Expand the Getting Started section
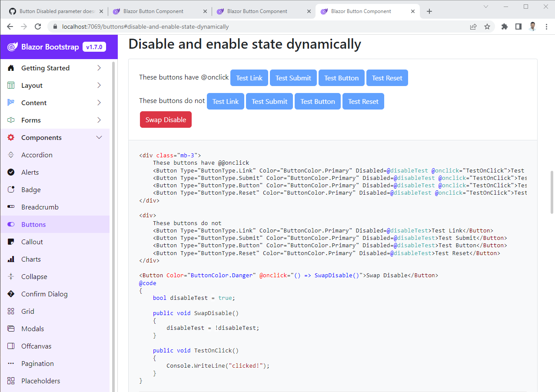This screenshot has width=555, height=392. 99,68
